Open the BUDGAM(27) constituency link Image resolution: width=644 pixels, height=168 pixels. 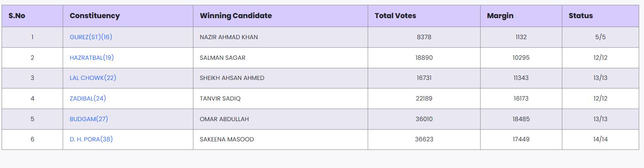pyautogui.click(x=89, y=119)
